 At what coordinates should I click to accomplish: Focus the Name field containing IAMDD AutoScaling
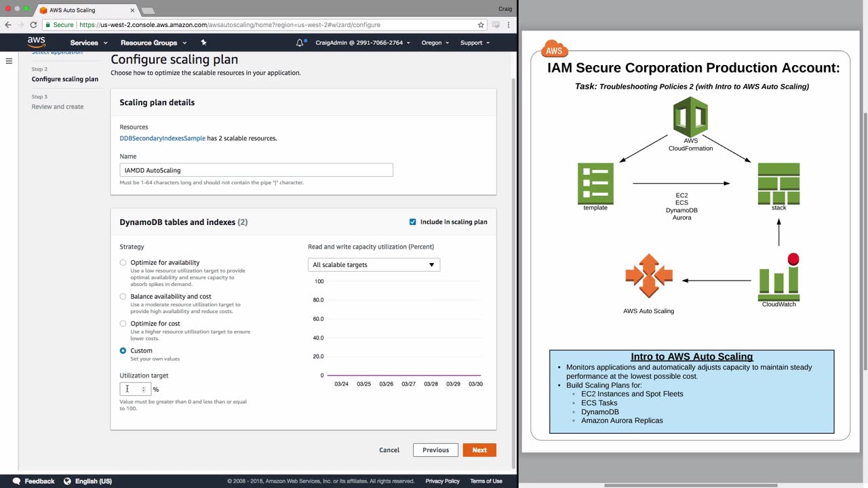pyautogui.click(x=256, y=170)
